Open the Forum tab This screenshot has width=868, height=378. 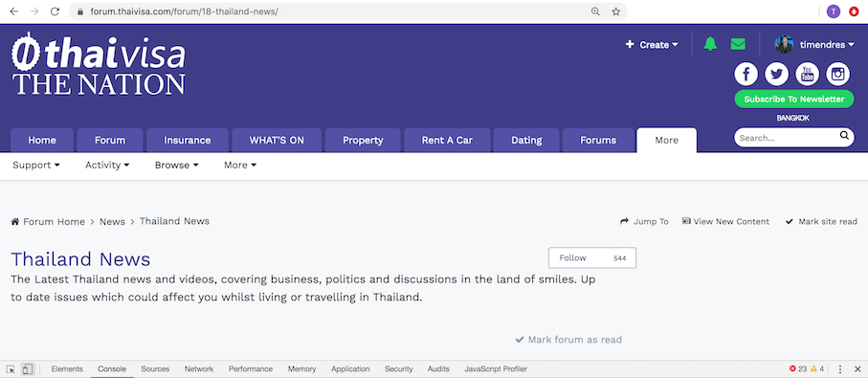pyautogui.click(x=110, y=140)
